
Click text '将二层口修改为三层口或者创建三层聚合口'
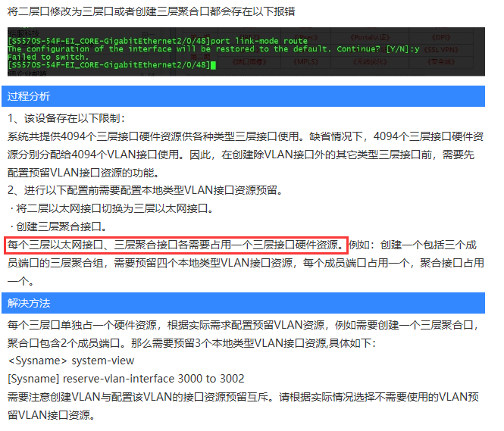(108, 11)
